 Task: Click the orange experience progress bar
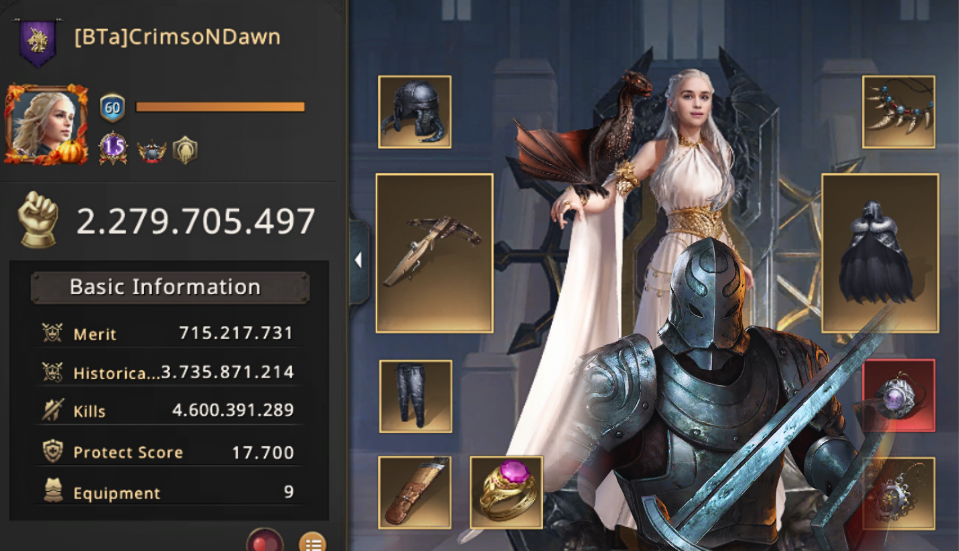point(220,107)
